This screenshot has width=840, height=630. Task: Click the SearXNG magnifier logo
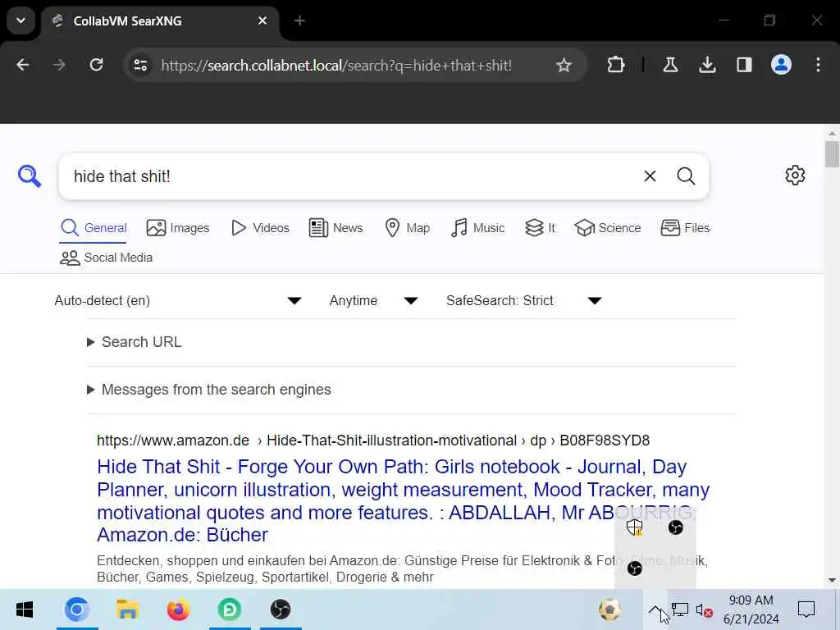29,176
